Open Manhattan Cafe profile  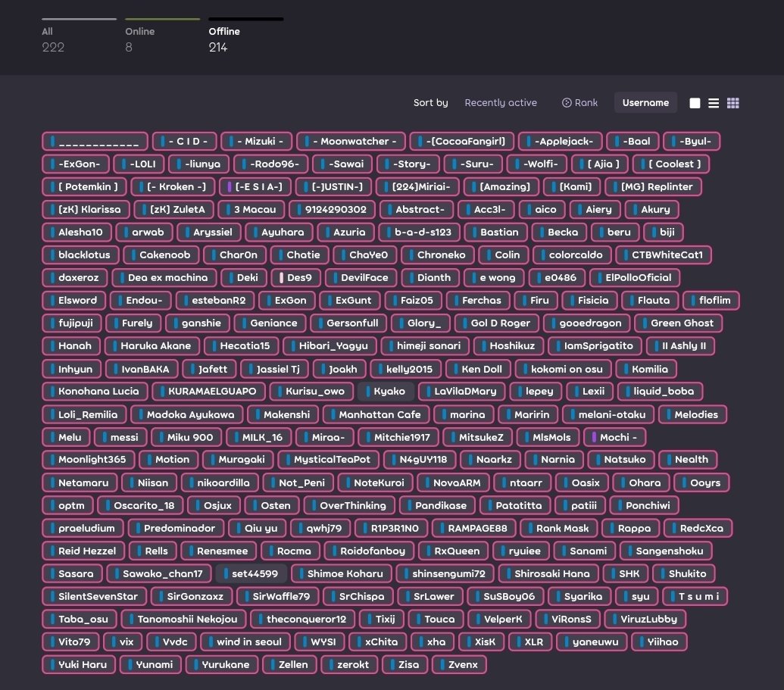[x=376, y=415]
